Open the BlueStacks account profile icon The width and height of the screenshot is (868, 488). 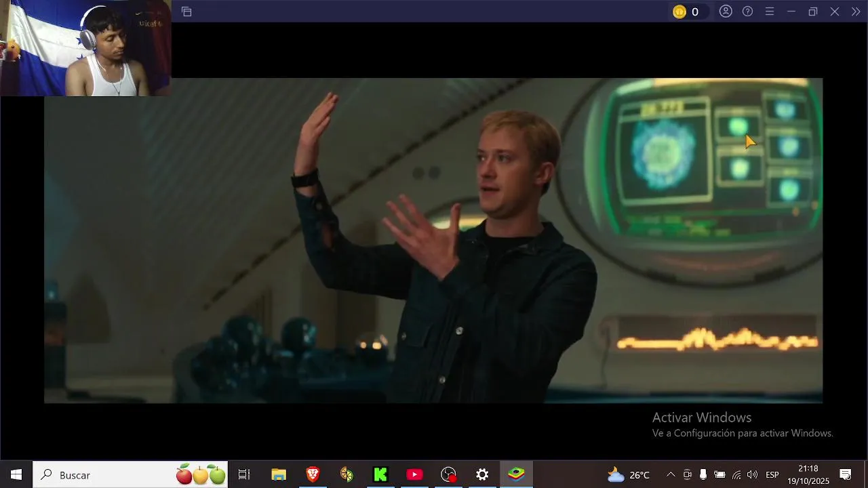[726, 12]
